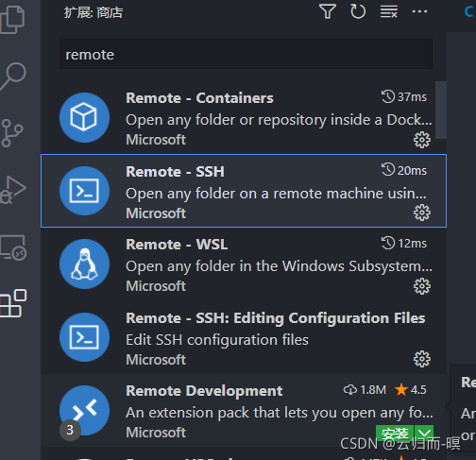Open Remote - WSL penguin icon

84,264
